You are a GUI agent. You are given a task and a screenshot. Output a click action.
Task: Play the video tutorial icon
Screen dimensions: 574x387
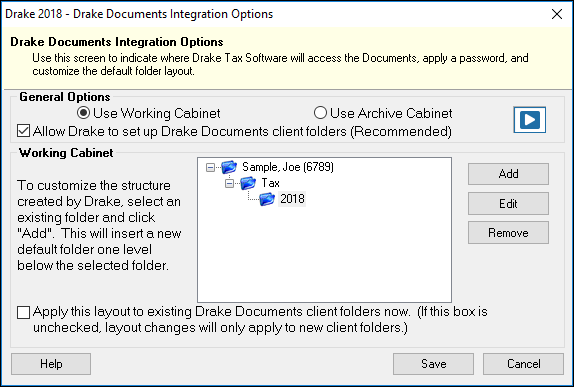click(x=529, y=120)
